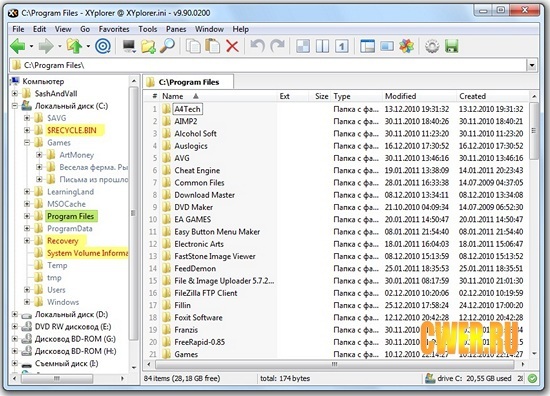Toggle the tree panel visibility icon
550x396 pixels.
coord(367,46)
